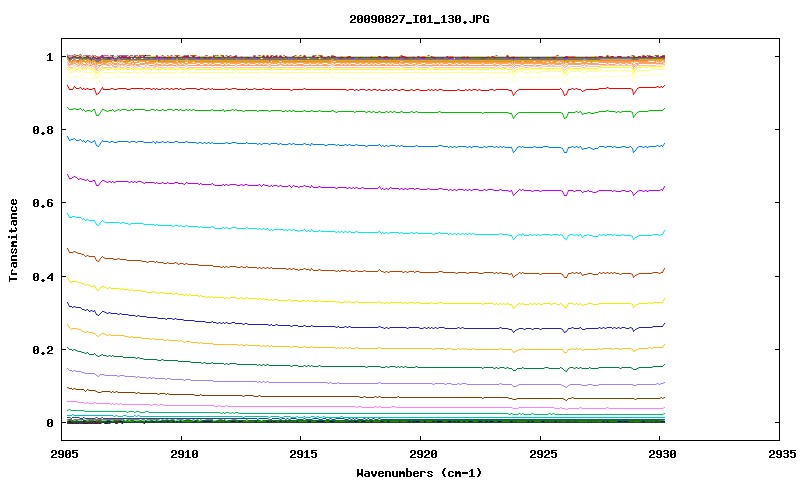Click the x-axis tick label 2915
The width and height of the screenshot is (800, 480).
click(304, 454)
